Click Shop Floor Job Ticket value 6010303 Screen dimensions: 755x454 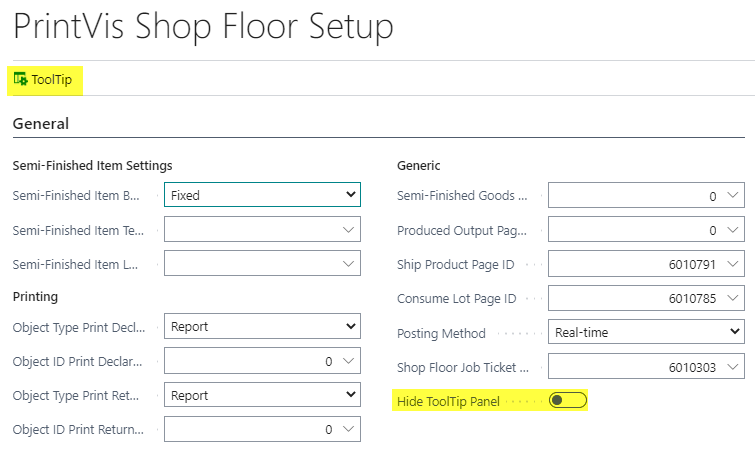(x=692, y=367)
